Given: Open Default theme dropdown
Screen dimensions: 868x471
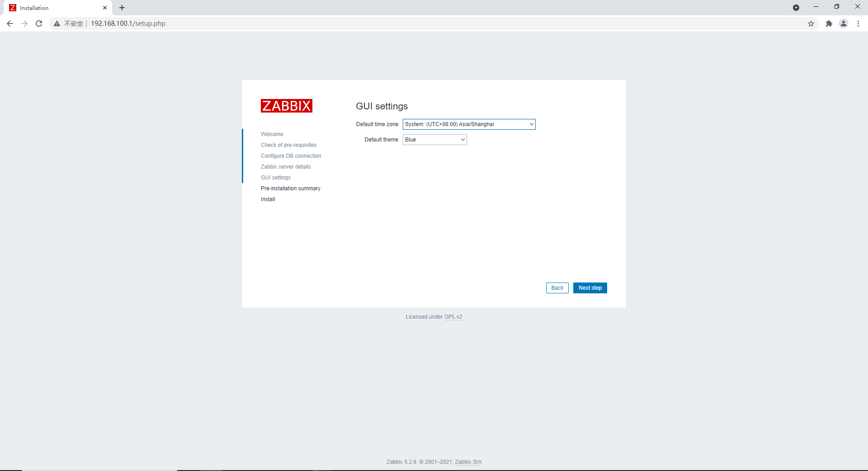Looking at the screenshot, I should point(435,140).
